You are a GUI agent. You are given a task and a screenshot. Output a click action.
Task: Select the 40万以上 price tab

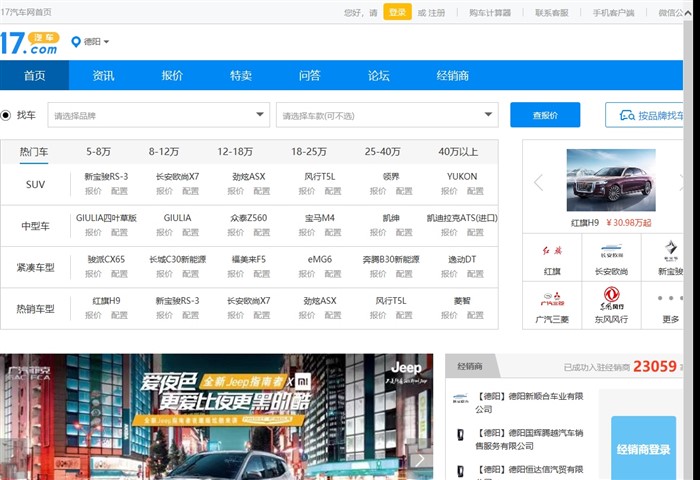click(458, 152)
